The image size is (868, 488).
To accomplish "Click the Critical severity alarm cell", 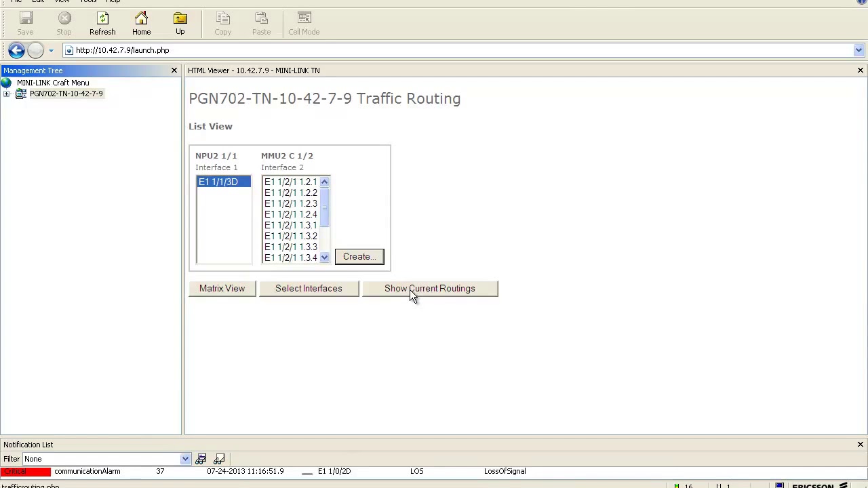I will 26,471.
